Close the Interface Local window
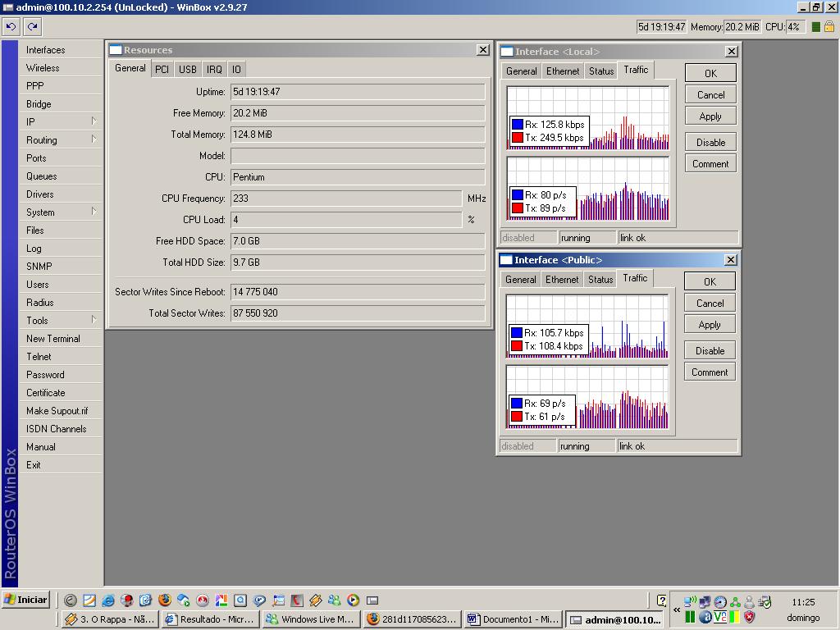The image size is (840, 630). tap(731, 52)
